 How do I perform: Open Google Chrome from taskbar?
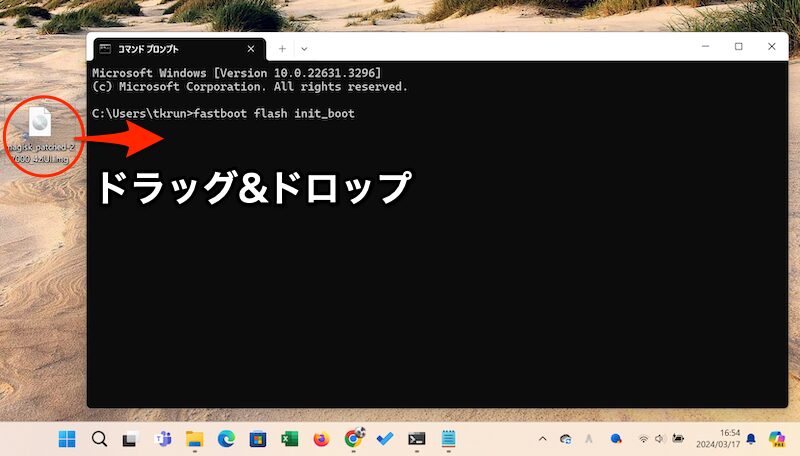coord(353,439)
